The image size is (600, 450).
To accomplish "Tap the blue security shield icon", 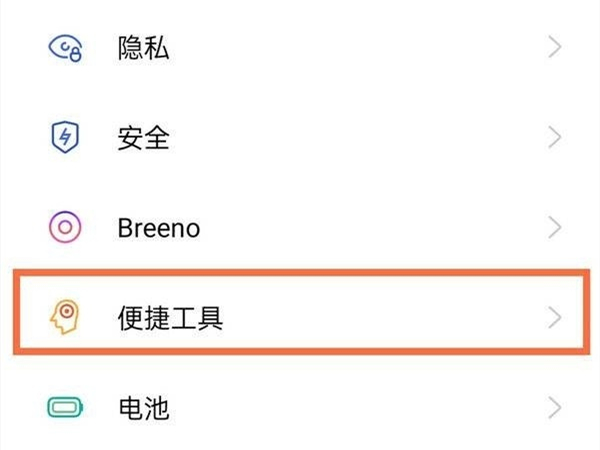I will click(x=65, y=138).
